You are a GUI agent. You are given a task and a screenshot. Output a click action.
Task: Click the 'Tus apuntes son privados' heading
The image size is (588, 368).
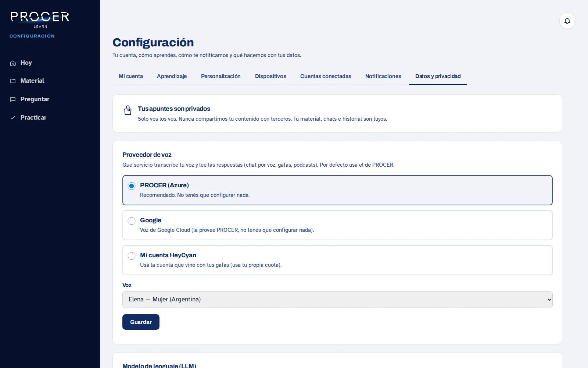coord(174,109)
